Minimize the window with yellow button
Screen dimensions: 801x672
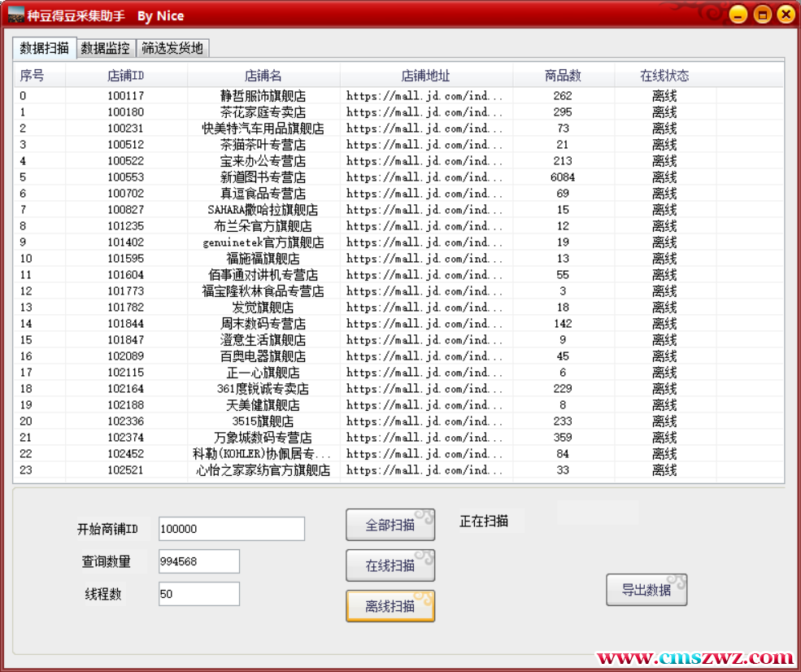(x=738, y=15)
